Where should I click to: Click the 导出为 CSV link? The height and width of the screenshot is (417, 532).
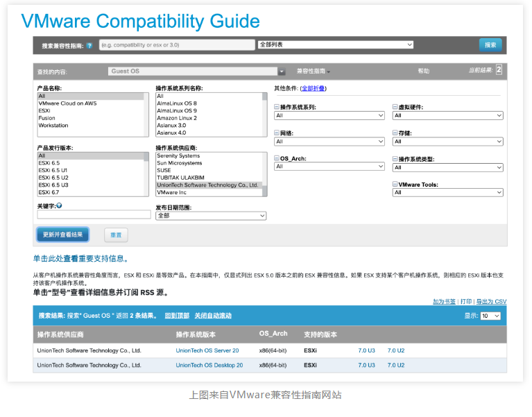coord(491,302)
